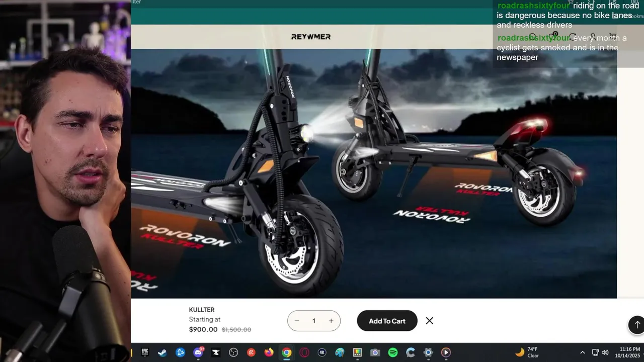Close the sticky KULLTER cart bar
Screen dimensions: 644x362
[x=430, y=321]
